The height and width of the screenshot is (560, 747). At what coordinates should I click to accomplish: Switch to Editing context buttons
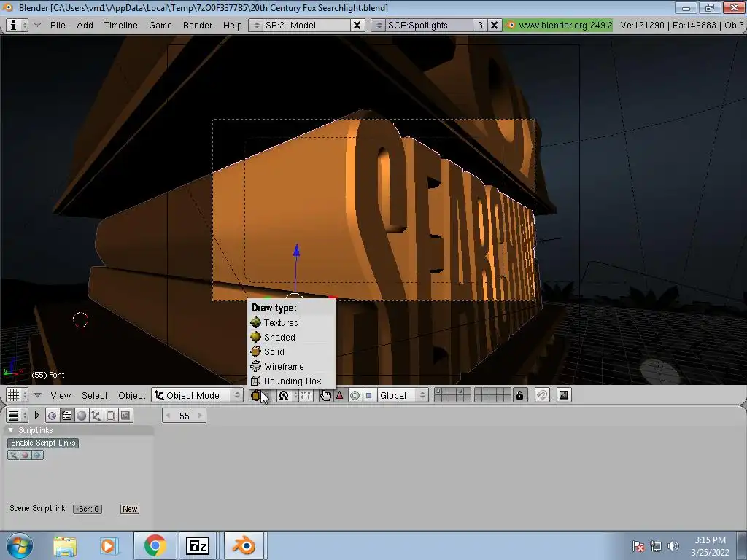click(111, 416)
